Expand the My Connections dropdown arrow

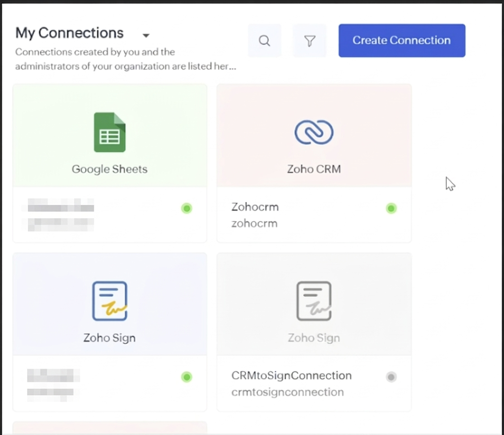point(146,35)
